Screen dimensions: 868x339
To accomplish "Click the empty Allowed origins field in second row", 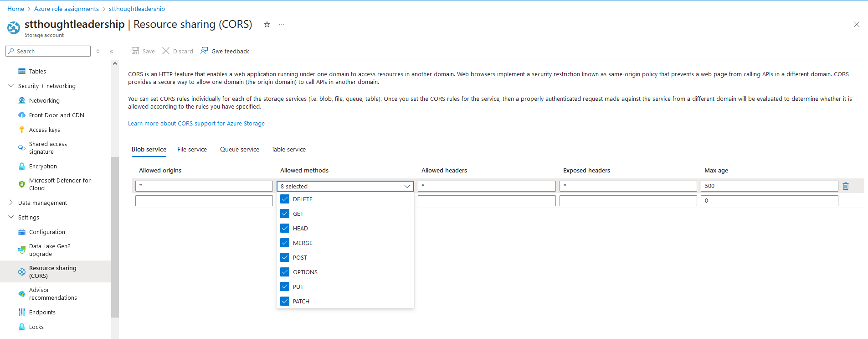I will click(204, 201).
